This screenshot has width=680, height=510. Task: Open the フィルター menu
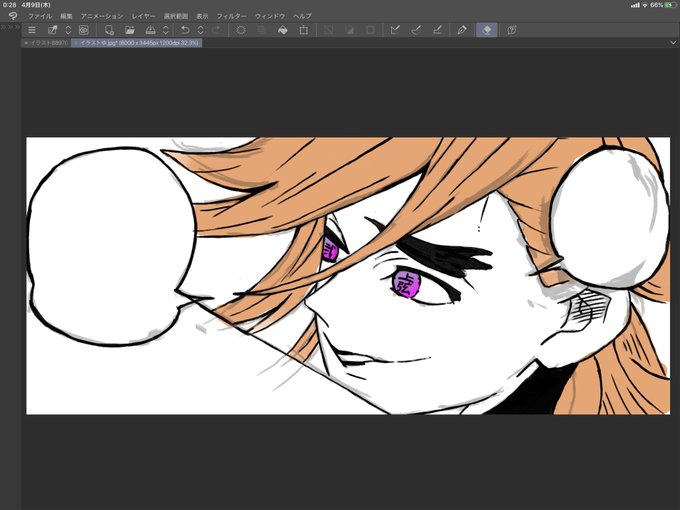point(232,16)
